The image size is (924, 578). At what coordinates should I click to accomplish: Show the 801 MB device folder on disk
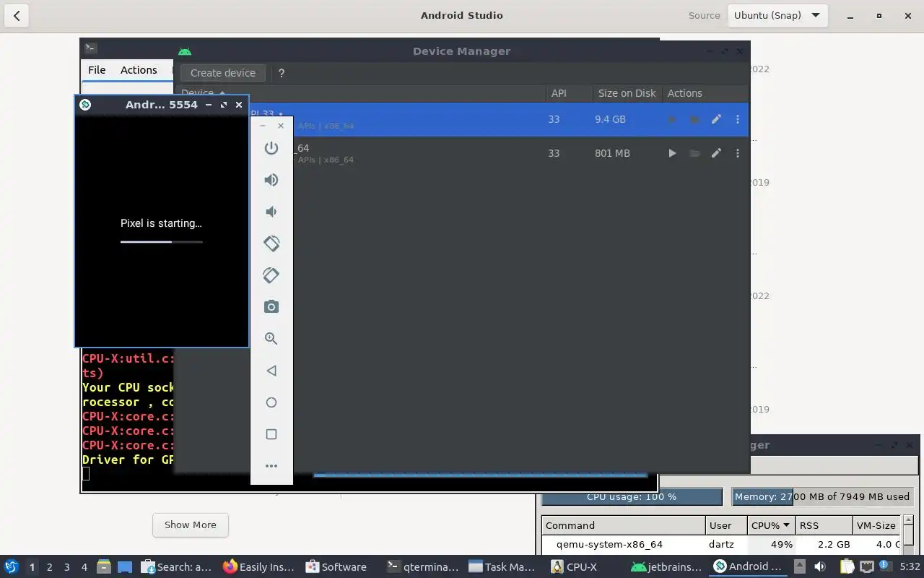click(x=694, y=153)
